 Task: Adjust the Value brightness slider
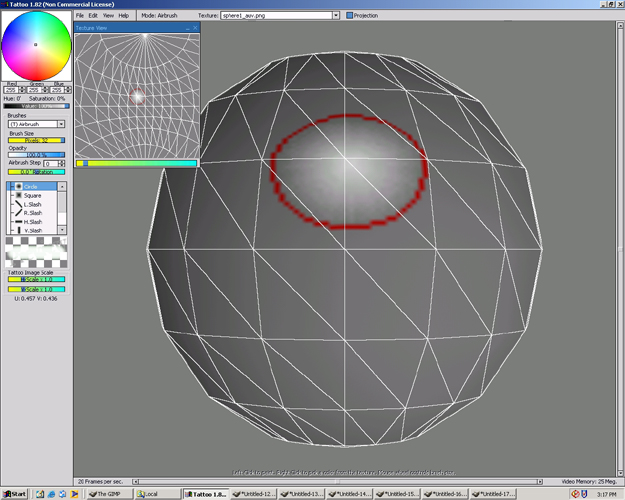[36, 106]
